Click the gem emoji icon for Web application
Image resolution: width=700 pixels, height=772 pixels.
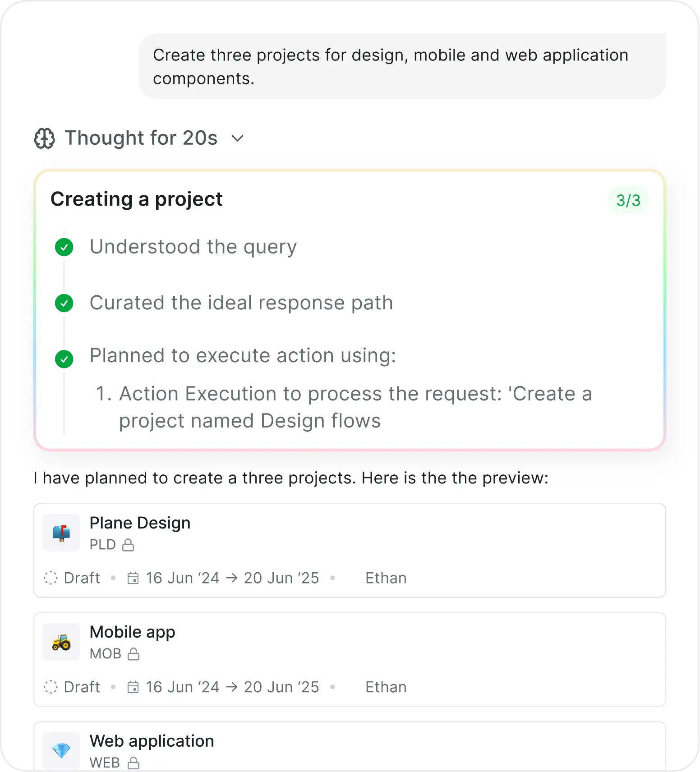pos(61,751)
